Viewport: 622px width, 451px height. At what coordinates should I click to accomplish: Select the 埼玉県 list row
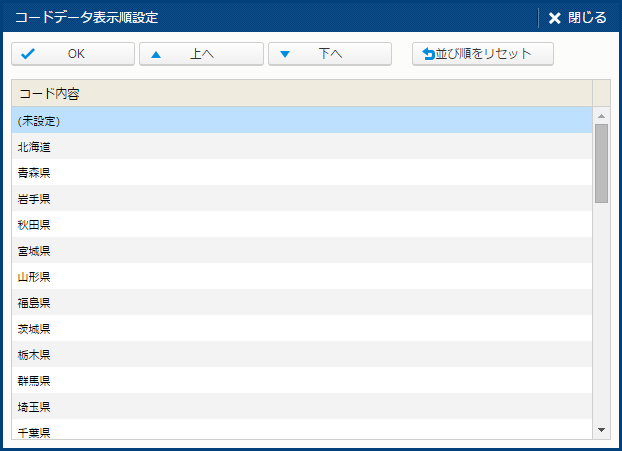pos(300,407)
